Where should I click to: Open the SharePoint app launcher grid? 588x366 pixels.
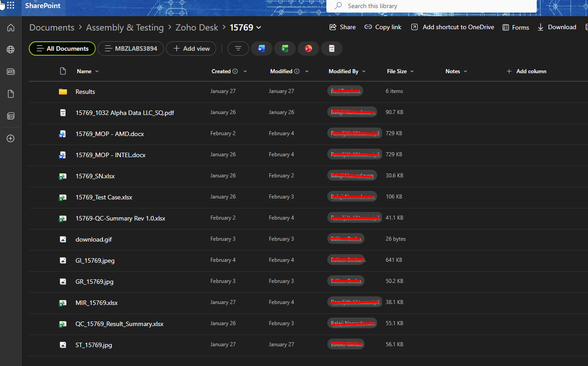10,6
